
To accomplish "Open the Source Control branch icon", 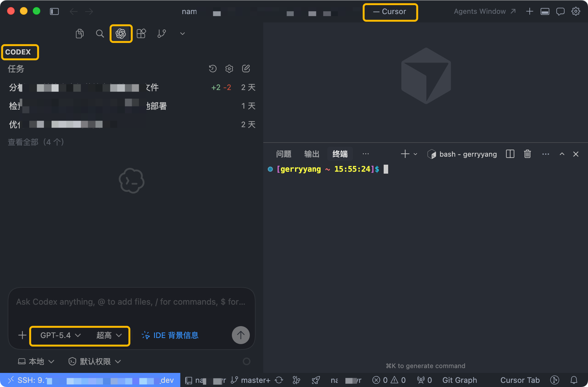I will (x=162, y=34).
